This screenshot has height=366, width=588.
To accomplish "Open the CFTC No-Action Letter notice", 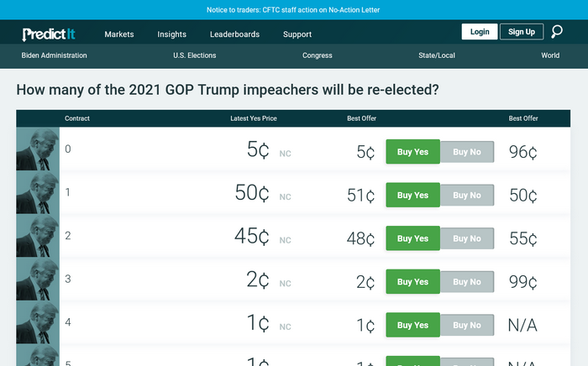I will (293, 10).
